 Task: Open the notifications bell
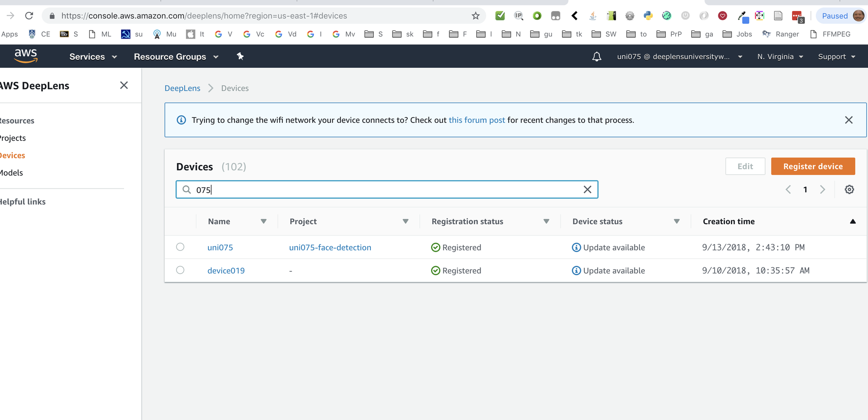tap(597, 56)
